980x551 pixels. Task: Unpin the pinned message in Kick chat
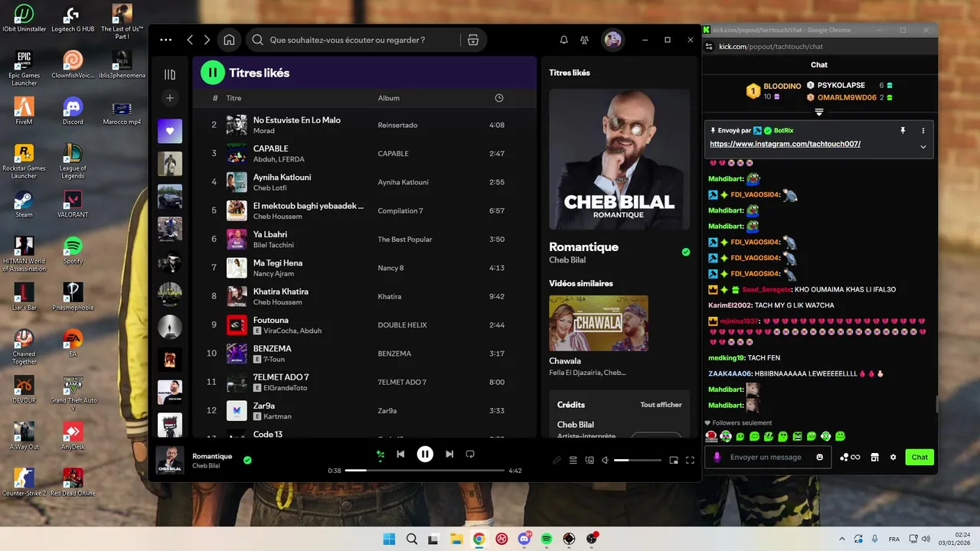pyautogui.click(x=902, y=131)
